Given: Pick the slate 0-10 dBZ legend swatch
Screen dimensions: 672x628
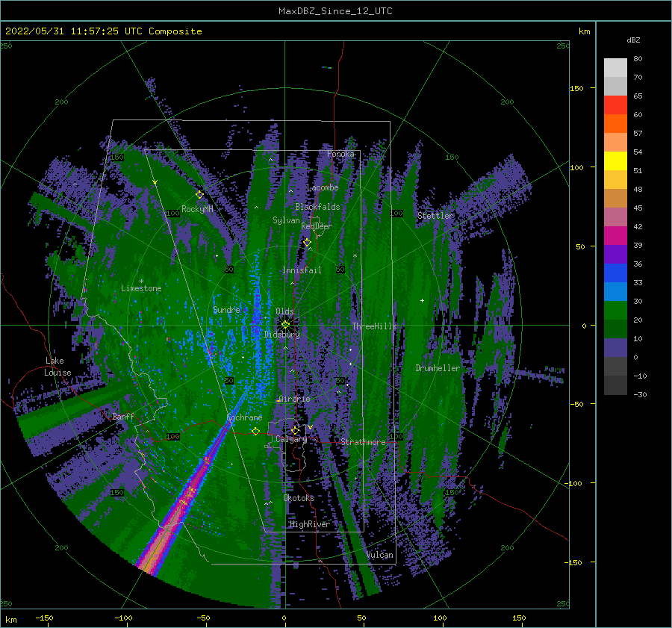Looking at the screenshot, I should pos(615,348).
